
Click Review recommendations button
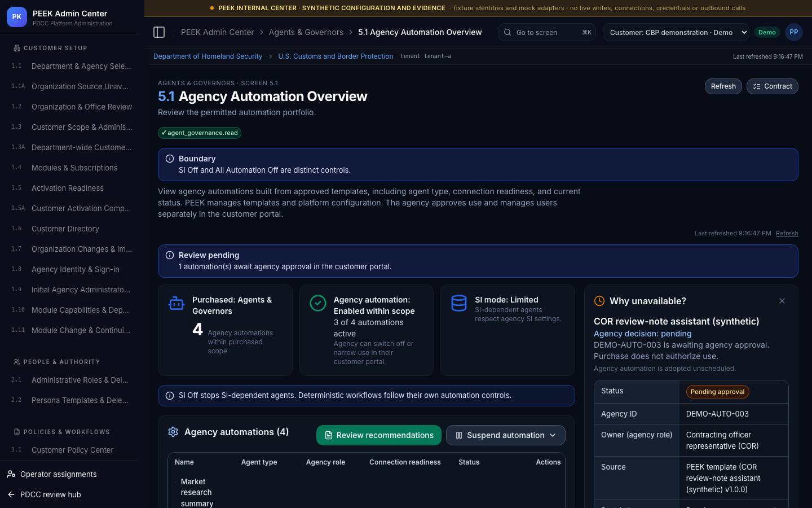click(379, 435)
